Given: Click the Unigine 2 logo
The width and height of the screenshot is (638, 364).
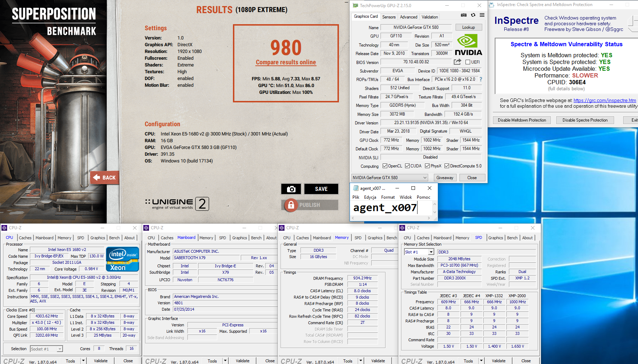Looking at the screenshot, I should click(177, 204).
